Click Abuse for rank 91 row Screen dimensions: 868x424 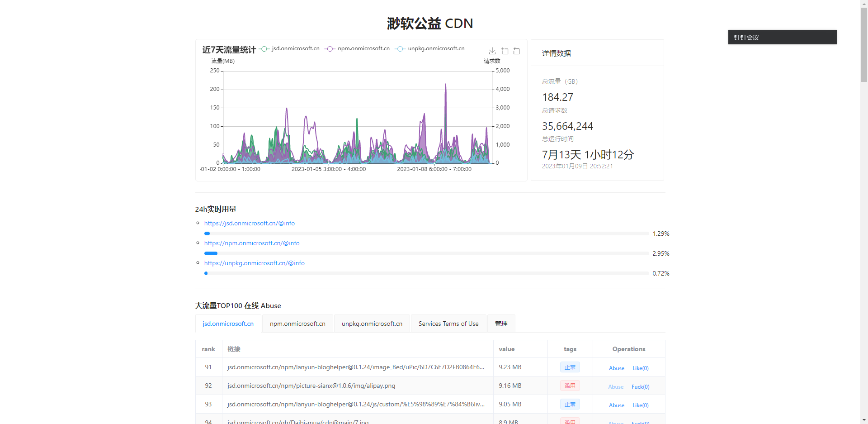click(x=617, y=368)
